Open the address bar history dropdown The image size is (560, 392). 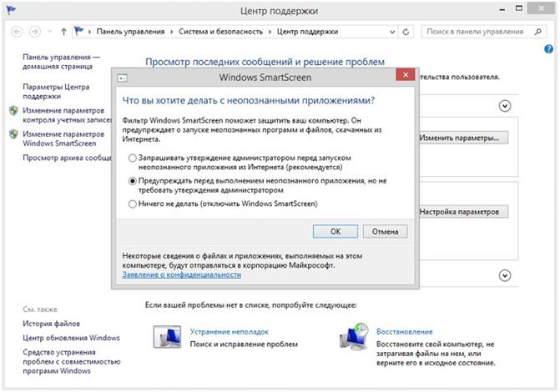(x=392, y=32)
